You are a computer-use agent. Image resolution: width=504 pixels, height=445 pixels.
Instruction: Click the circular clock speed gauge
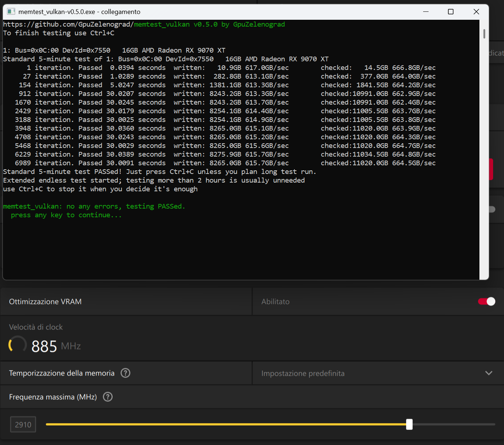coord(17,345)
